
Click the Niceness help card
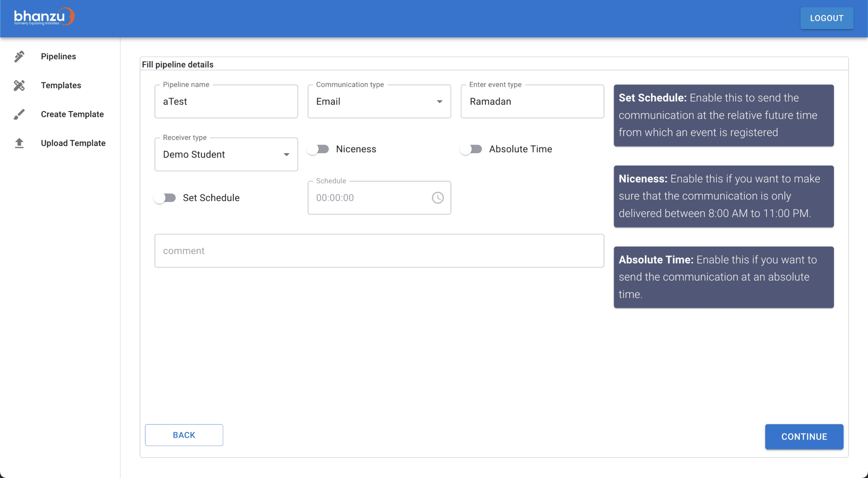point(724,196)
